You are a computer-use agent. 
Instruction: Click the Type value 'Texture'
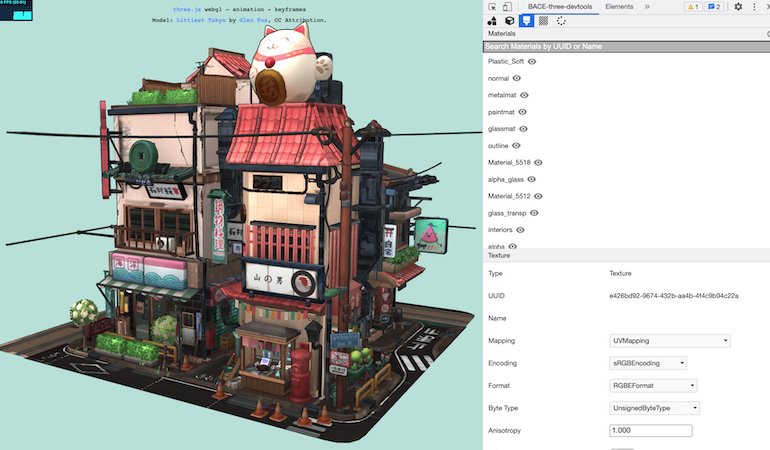click(x=620, y=273)
